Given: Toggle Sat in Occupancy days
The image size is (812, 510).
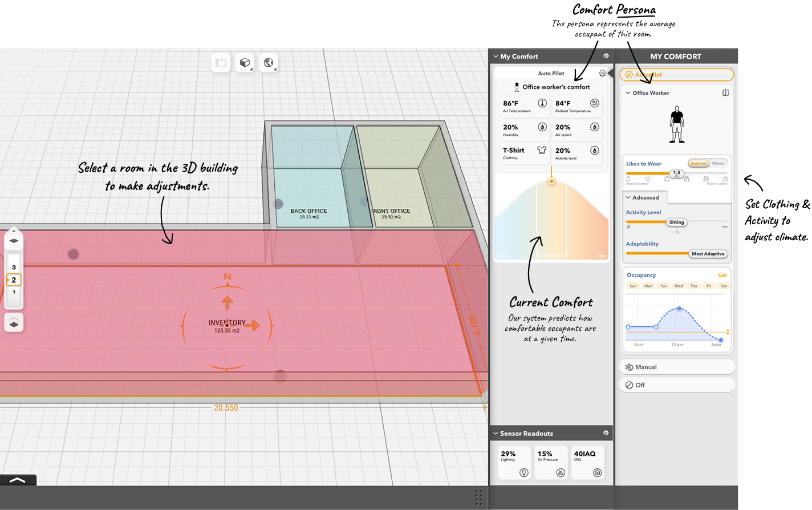Looking at the screenshot, I should pyautogui.click(x=724, y=286).
